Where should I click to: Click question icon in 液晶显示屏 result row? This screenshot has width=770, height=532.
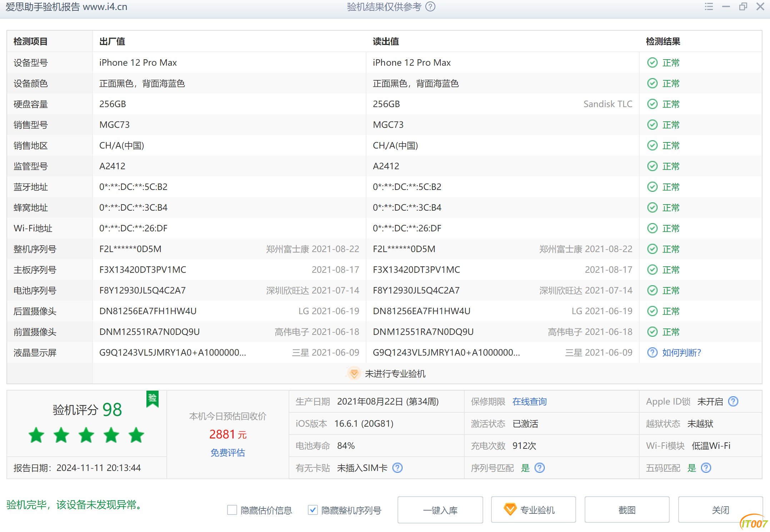pyautogui.click(x=652, y=353)
